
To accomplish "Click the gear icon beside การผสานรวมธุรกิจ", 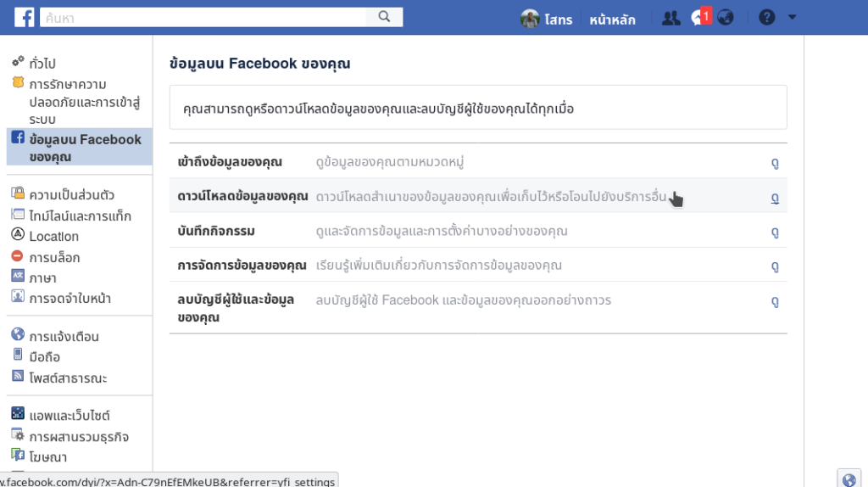I will click(18, 434).
